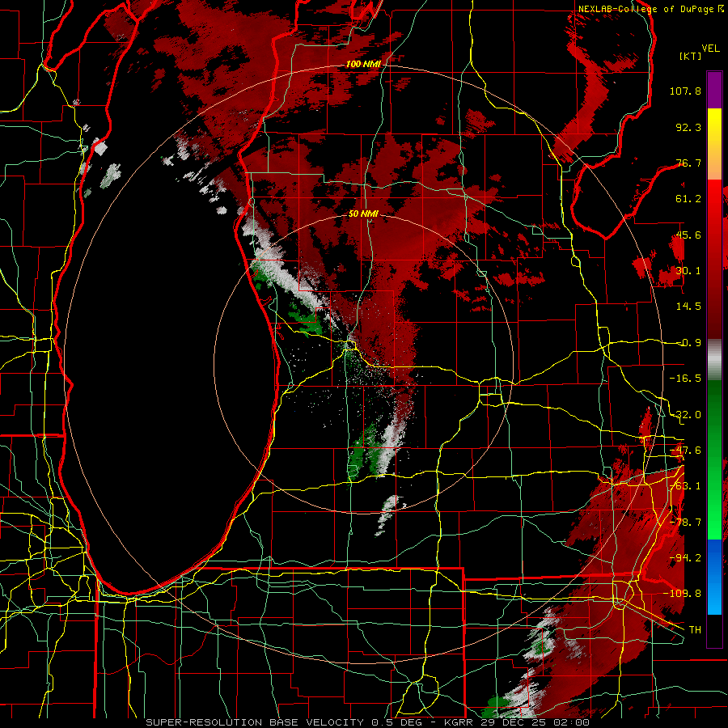Viewport: 728px width, 728px height.
Task: Click the NEXLAB-College of DuPage credit text
Action: pyautogui.click(x=651, y=9)
